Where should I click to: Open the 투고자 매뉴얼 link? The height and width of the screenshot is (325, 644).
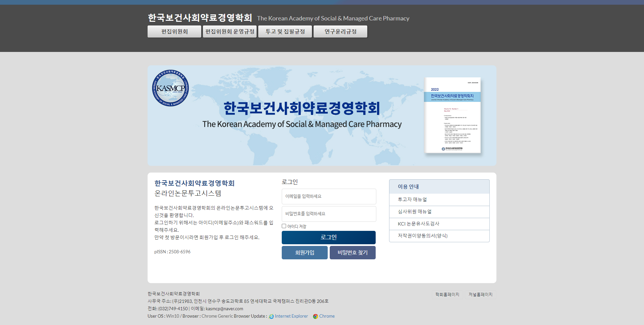click(439, 200)
